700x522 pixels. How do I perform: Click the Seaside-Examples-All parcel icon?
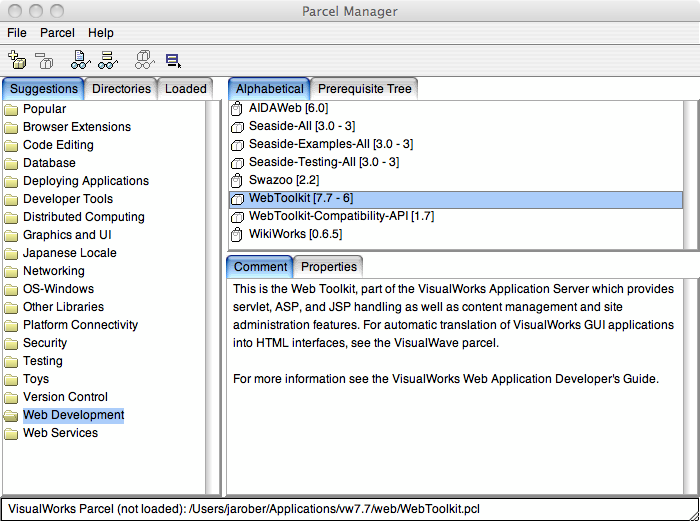237,145
